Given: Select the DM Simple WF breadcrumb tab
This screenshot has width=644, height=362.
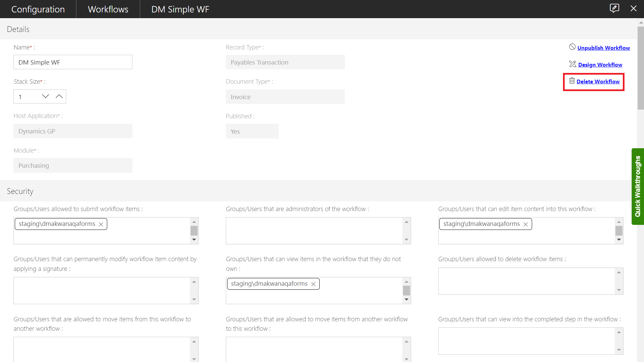Looking at the screenshot, I should 180,9.
